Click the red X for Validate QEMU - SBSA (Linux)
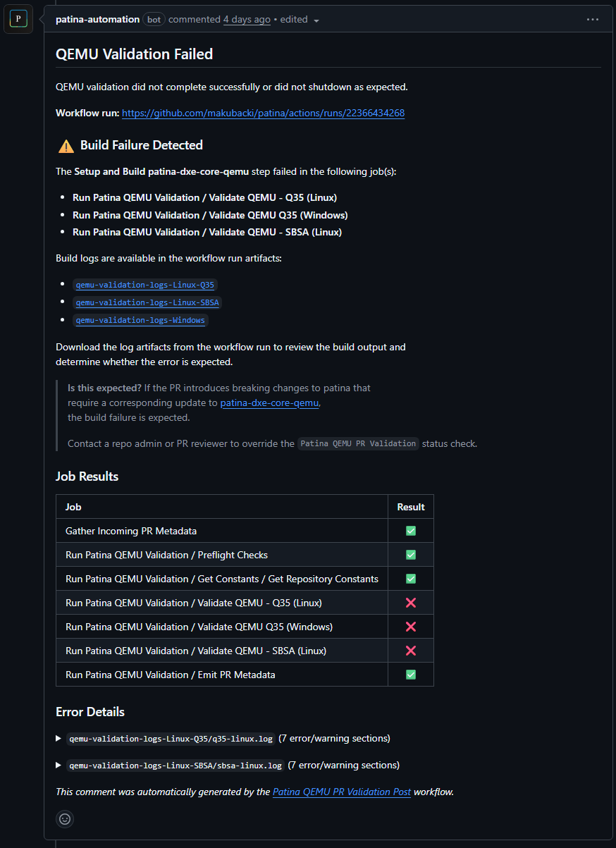616x848 pixels. tap(410, 650)
